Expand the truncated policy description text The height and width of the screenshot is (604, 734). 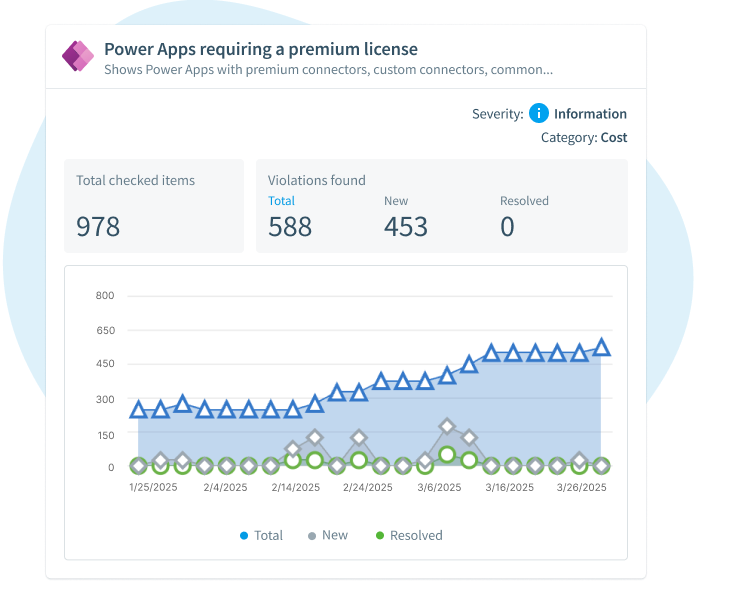tap(328, 70)
